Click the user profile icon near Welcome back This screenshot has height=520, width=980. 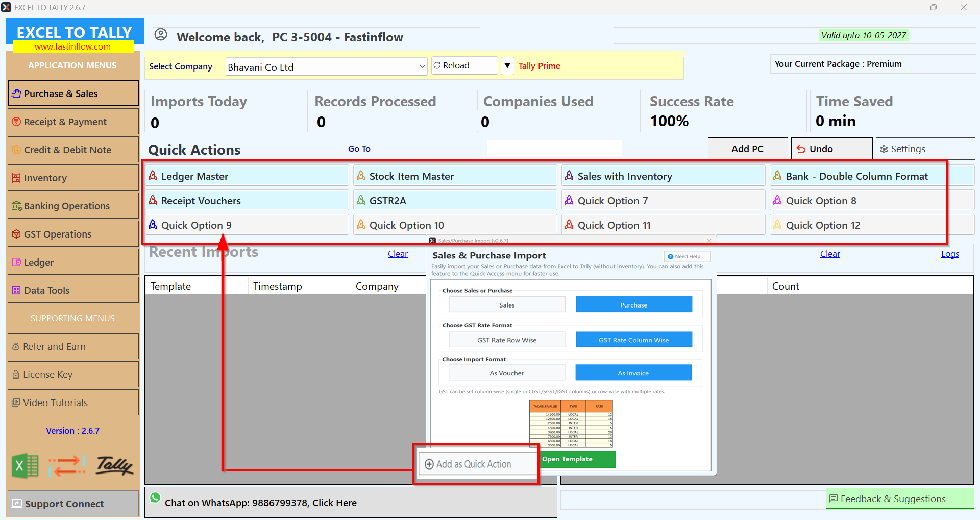point(161,34)
